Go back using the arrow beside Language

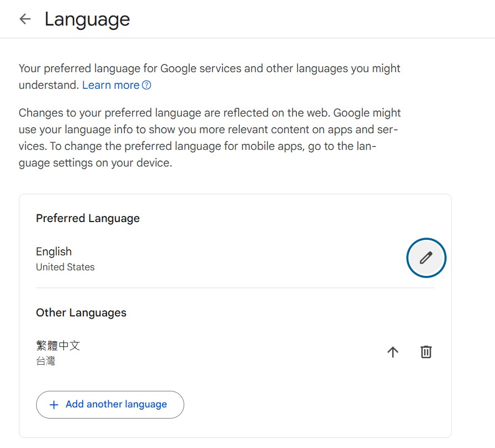point(25,19)
